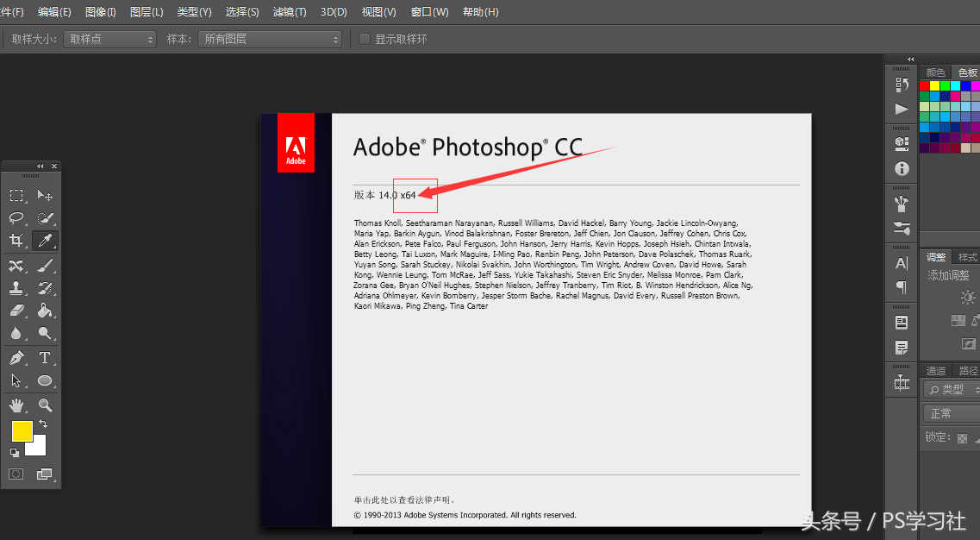
Task: Open the sample layers dropdown
Action: tap(270, 39)
